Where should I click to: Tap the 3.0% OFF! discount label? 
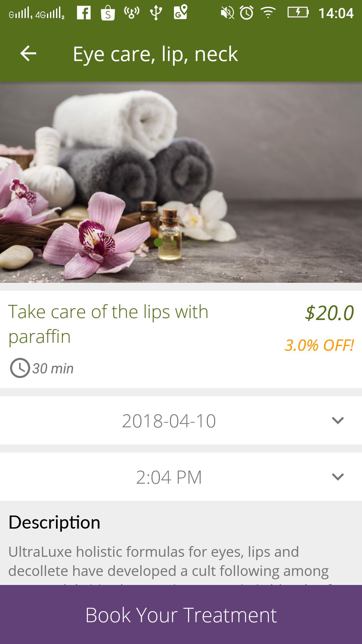(319, 345)
